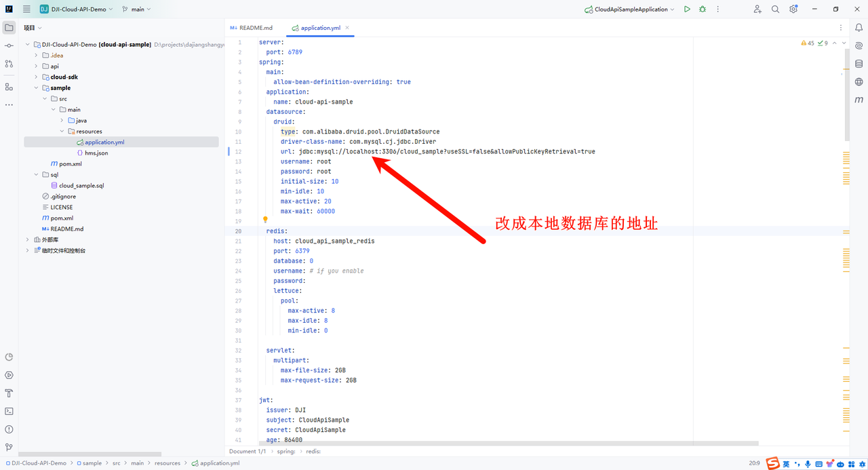This screenshot has height=470, width=868.
Task: Open the IntelliJ main hamburger menu
Action: pos(26,9)
